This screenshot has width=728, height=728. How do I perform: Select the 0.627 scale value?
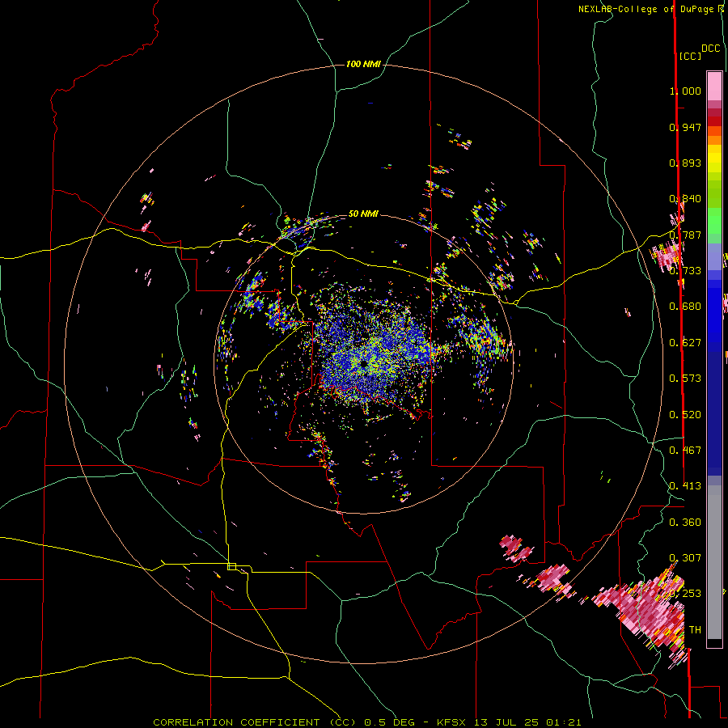point(685,343)
